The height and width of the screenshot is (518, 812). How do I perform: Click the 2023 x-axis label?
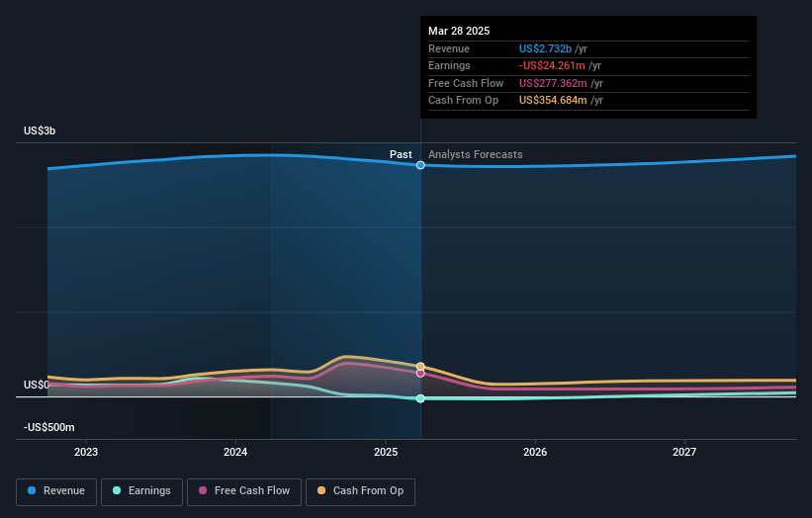click(x=86, y=452)
